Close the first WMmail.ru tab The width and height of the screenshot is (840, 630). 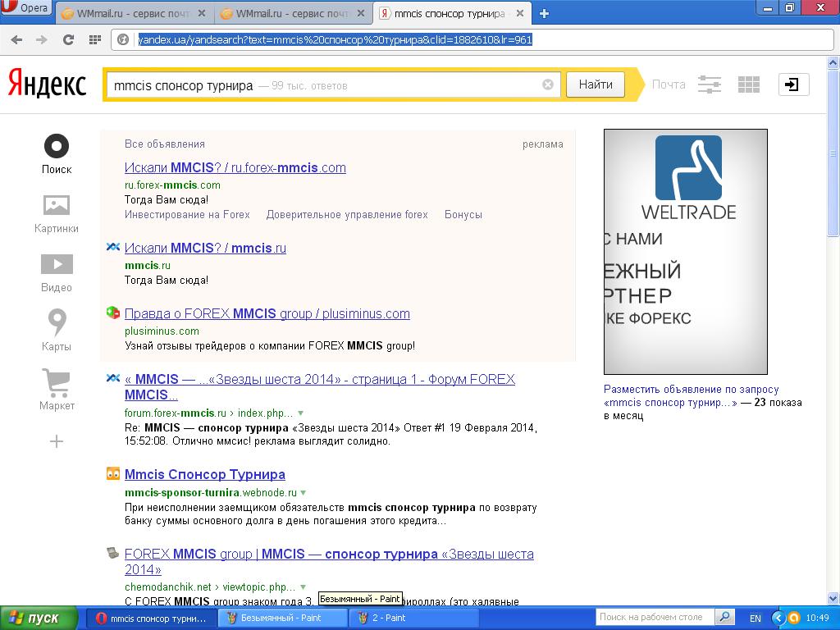coord(202,13)
